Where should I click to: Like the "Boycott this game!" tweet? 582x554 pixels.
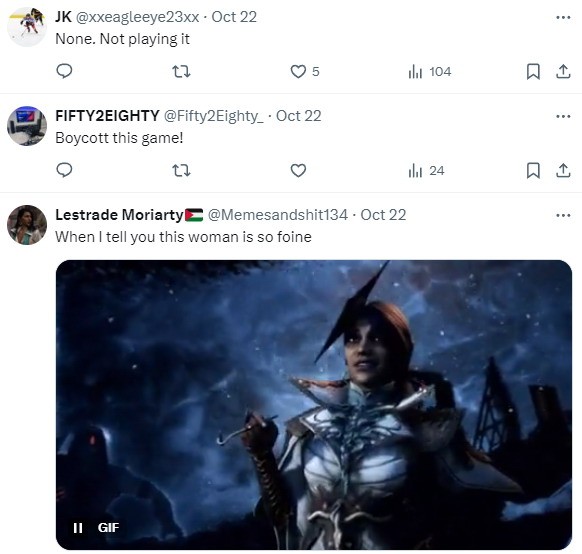coord(298,170)
